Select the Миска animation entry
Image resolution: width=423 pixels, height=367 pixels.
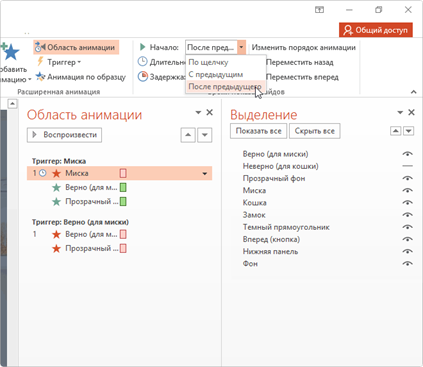(x=119, y=173)
